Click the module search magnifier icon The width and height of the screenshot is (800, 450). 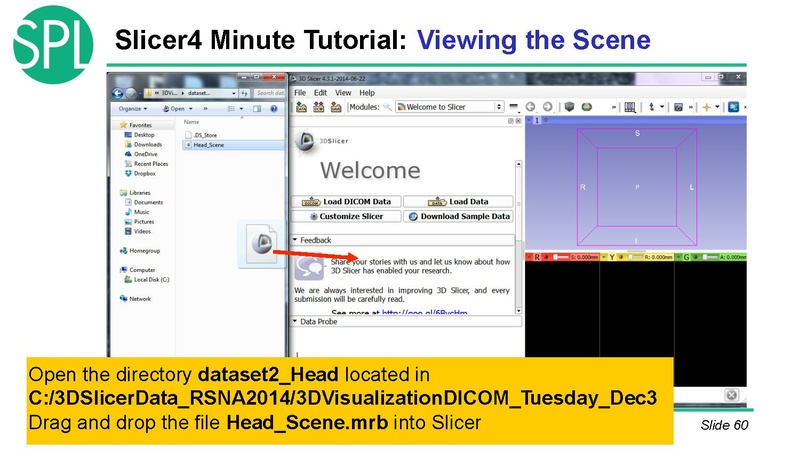tap(388, 107)
